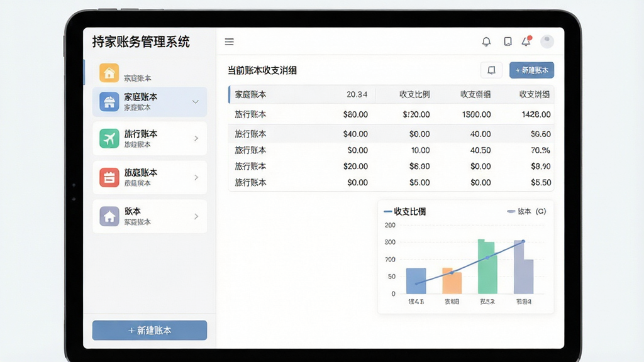Open the 账本 sidebar item
This screenshot has height=362, width=644.
click(x=150, y=216)
